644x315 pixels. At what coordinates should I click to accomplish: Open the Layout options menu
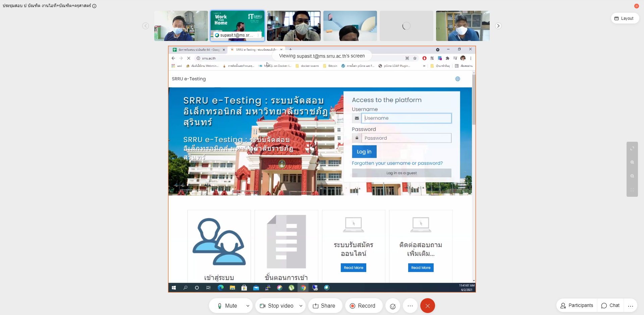pyautogui.click(x=624, y=18)
